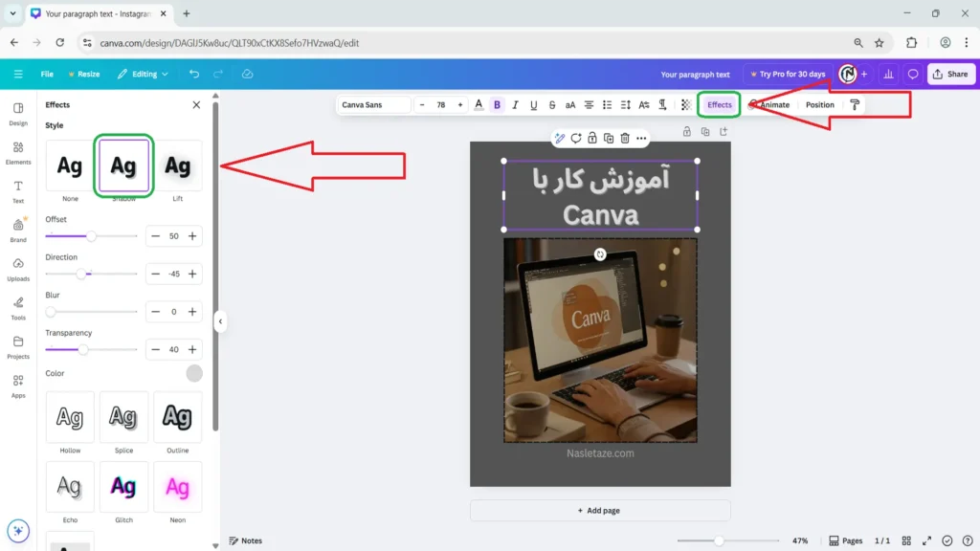Open the line spacing options
The width and height of the screenshot is (980, 551).
pyautogui.click(x=626, y=105)
